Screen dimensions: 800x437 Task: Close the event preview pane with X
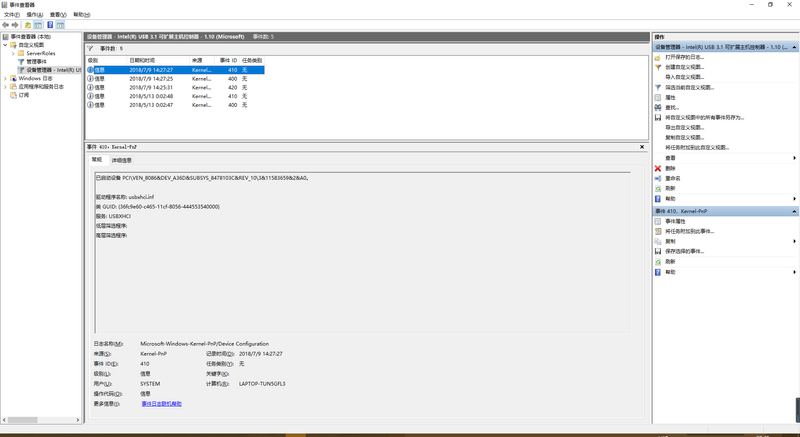pos(642,147)
